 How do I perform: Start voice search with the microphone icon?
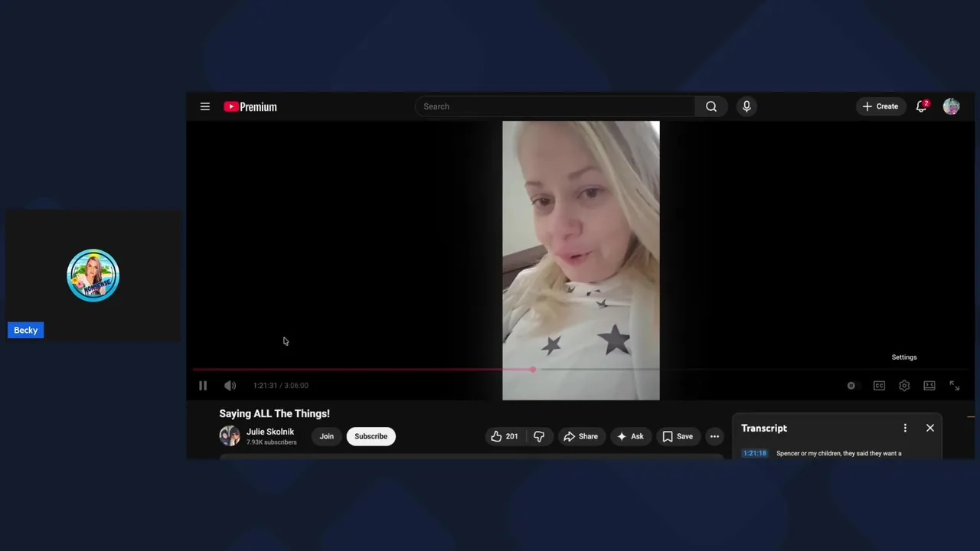(746, 106)
